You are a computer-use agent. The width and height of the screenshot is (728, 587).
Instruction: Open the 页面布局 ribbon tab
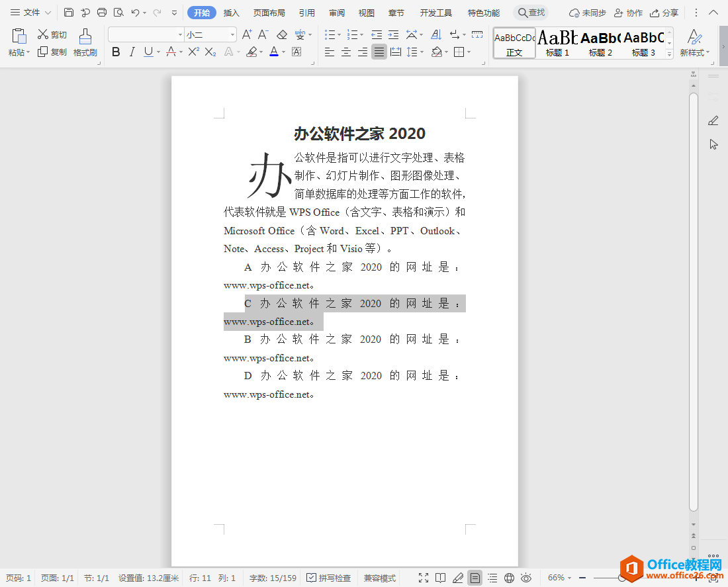click(269, 13)
